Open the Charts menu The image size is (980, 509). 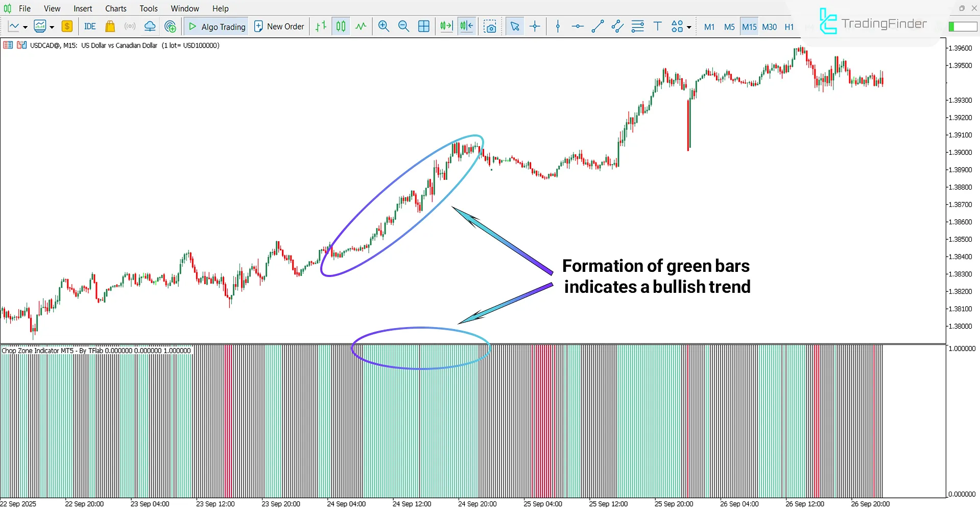point(115,8)
